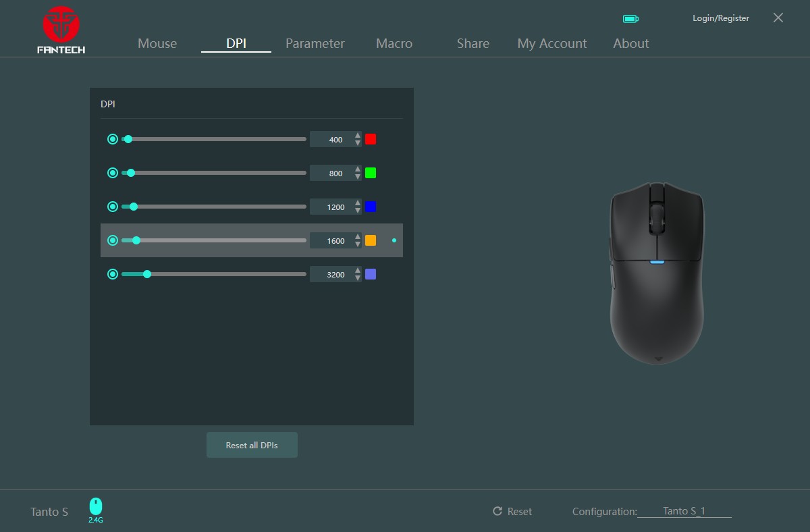
Task: Click the mouse product image
Action: click(657, 273)
